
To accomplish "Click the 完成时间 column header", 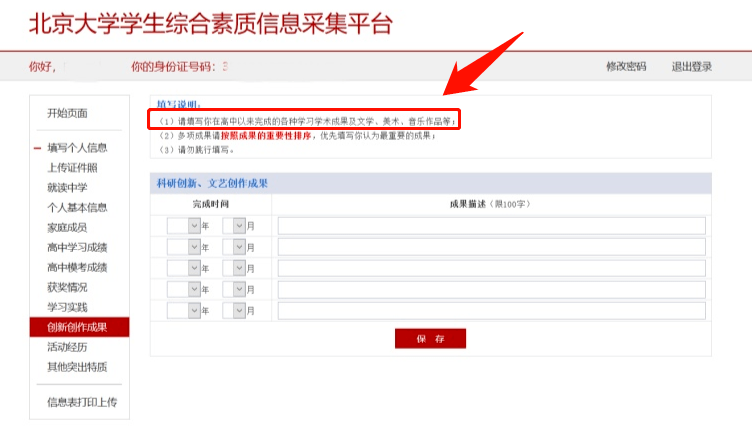I will [211, 204].
